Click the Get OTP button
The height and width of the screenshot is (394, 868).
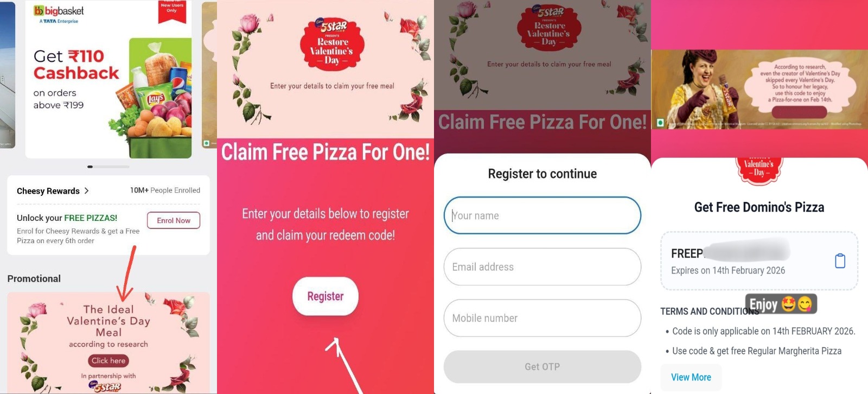(542, 367)
